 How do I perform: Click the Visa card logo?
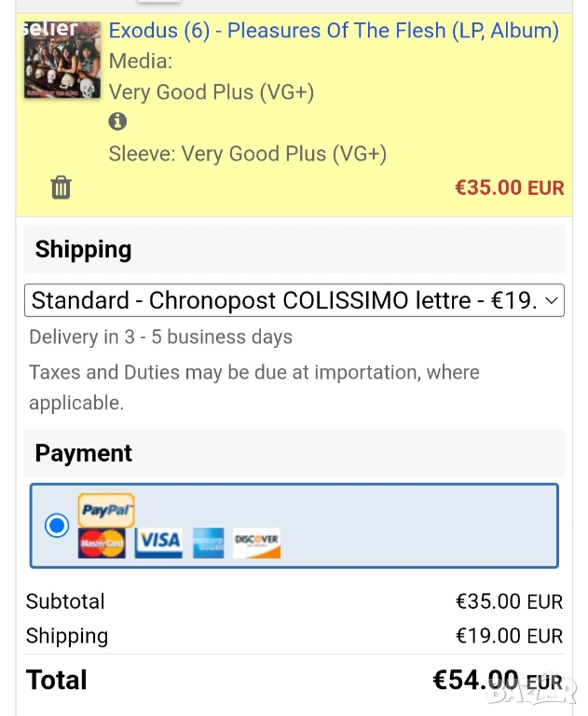(x=158, y=543)
